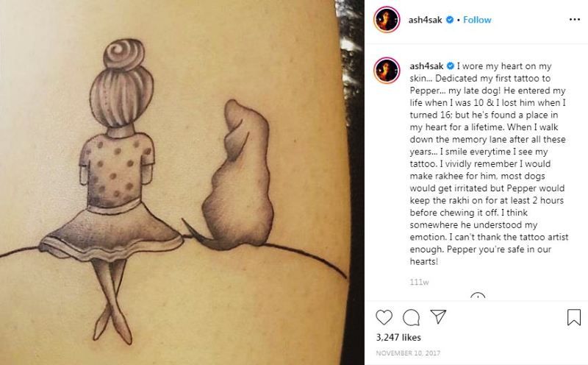
Task: Click verified badge in caption
Action: click(451, 66)
